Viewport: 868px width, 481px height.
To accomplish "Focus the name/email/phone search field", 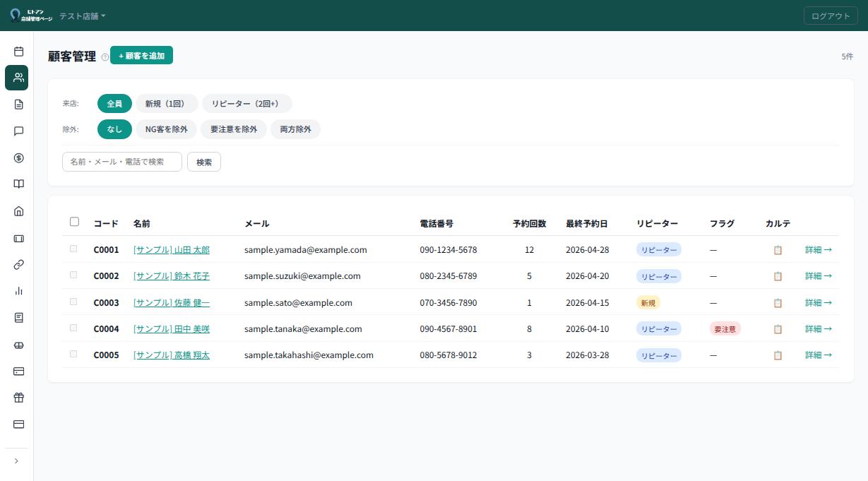I will (x=122, y=162).
